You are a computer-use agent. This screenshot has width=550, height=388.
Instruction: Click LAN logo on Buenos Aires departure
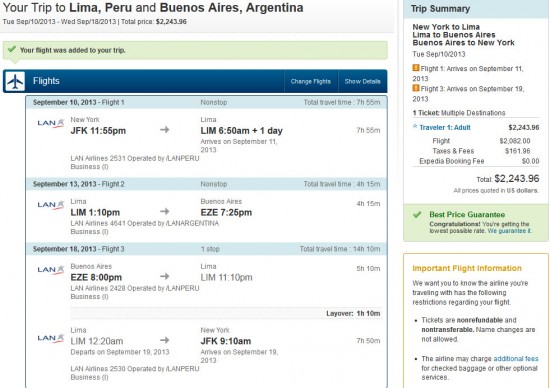[51, 270]
